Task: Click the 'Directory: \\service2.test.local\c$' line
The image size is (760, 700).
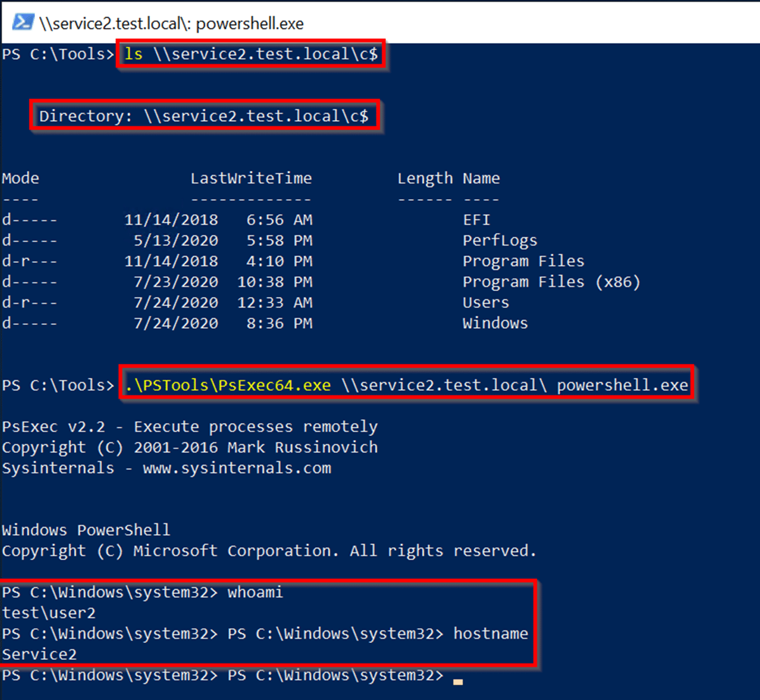Action: point(204,116)
